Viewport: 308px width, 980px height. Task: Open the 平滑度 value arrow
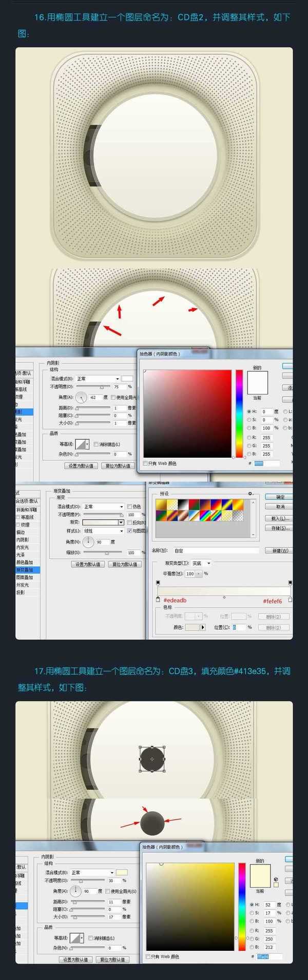(199, 574)
